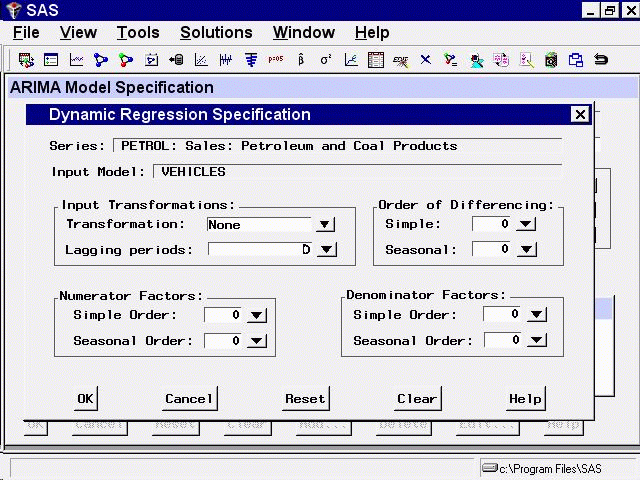Click the blue X toolbar icon
The image size is (640, 480).
(426, 60)
